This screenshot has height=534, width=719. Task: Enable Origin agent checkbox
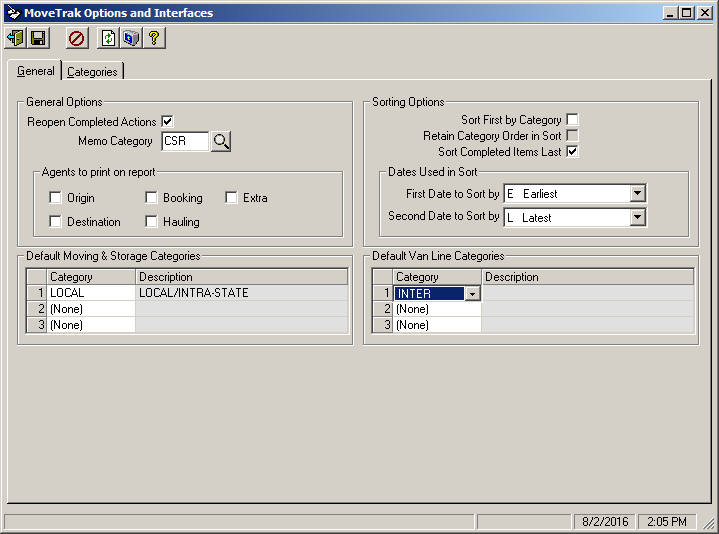coord(55,198)
